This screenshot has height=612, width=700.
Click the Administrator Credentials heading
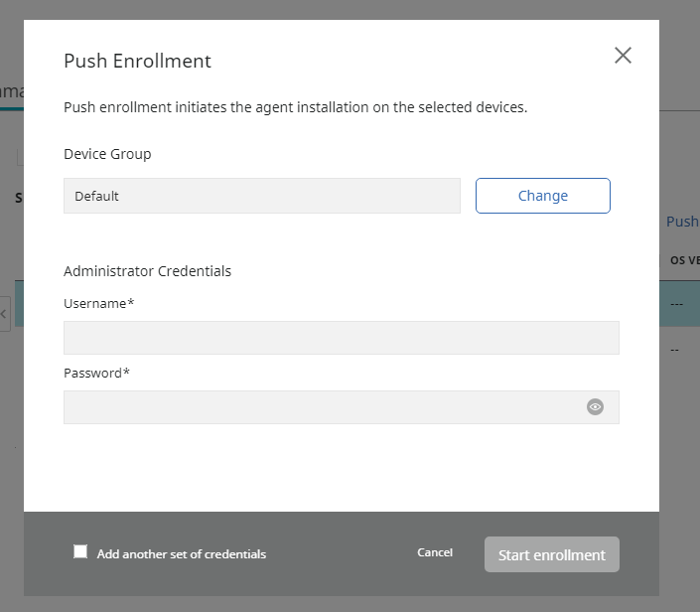(147, 270)
